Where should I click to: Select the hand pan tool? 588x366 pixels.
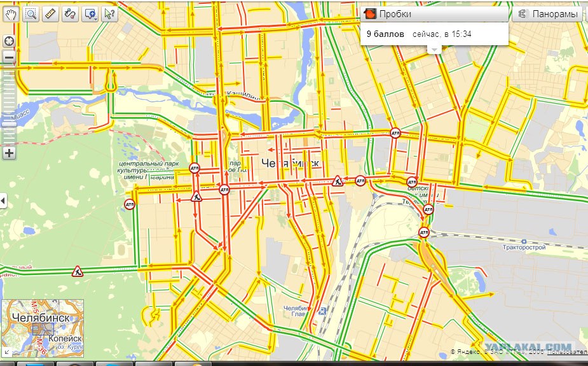[11, 14]
